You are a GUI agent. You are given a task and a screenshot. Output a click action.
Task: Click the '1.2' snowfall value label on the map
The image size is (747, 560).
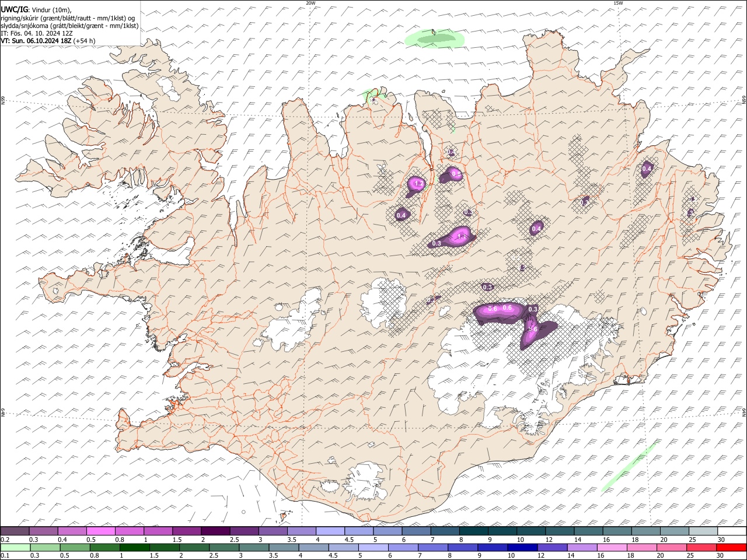click(418, 184)
